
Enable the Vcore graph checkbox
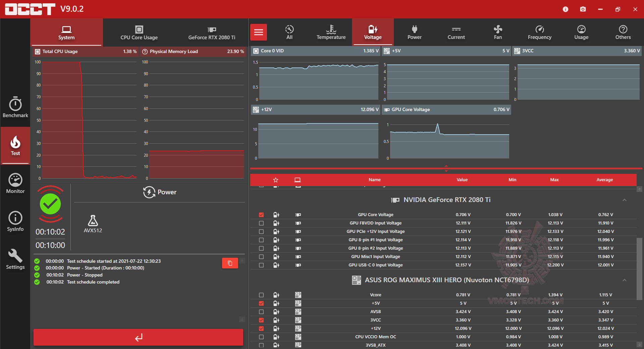click(261, 295)
